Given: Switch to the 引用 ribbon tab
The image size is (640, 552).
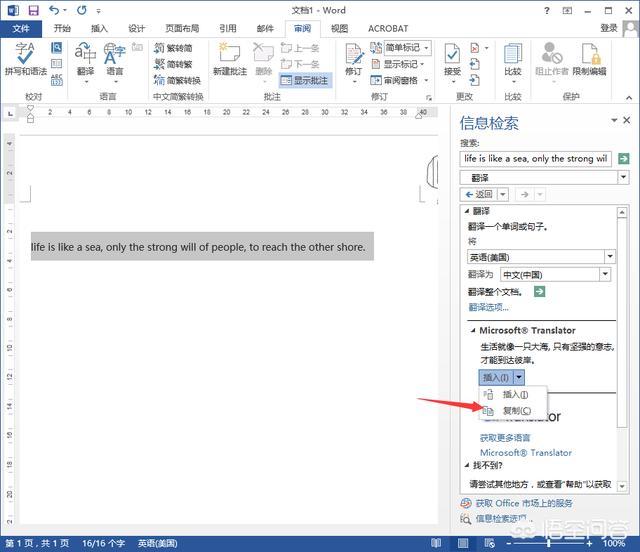Looking at the screenshot, I should [228, 29].
